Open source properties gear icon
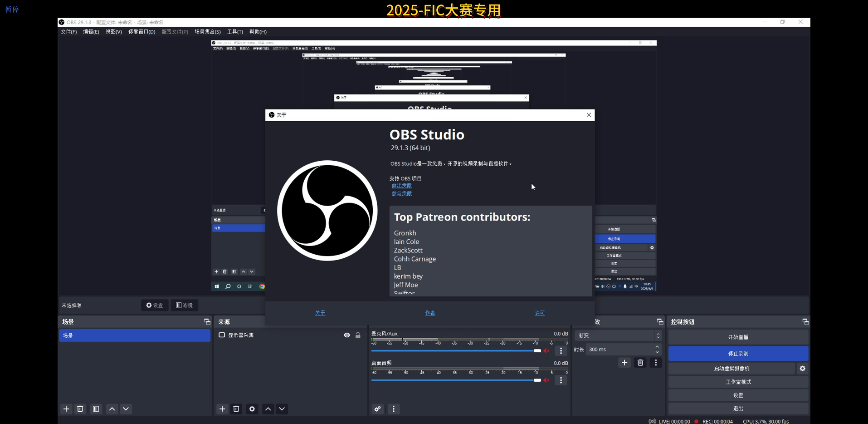 point(252,409)
